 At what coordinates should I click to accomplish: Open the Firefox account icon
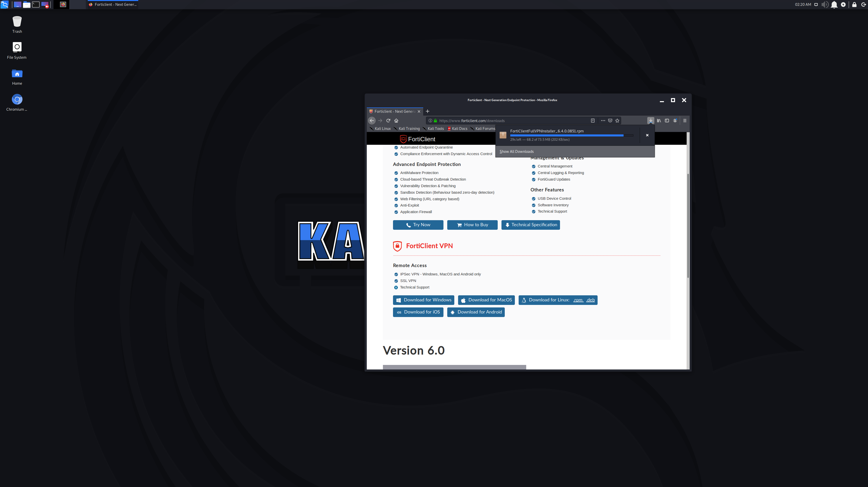[675, 121]
